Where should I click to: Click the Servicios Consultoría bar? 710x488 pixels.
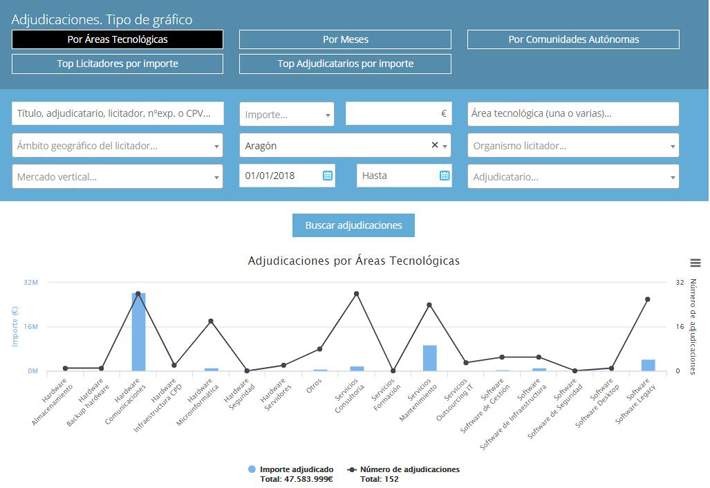357,368
